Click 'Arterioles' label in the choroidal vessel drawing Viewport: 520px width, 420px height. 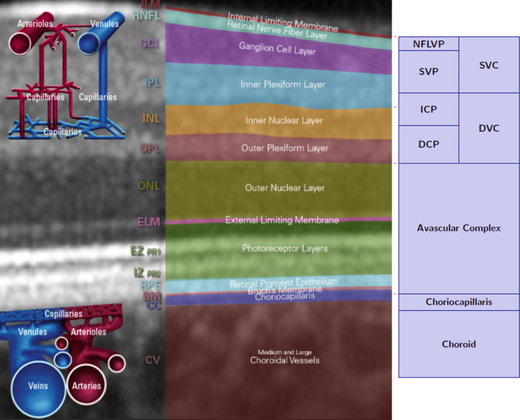[x=88, y=332]
